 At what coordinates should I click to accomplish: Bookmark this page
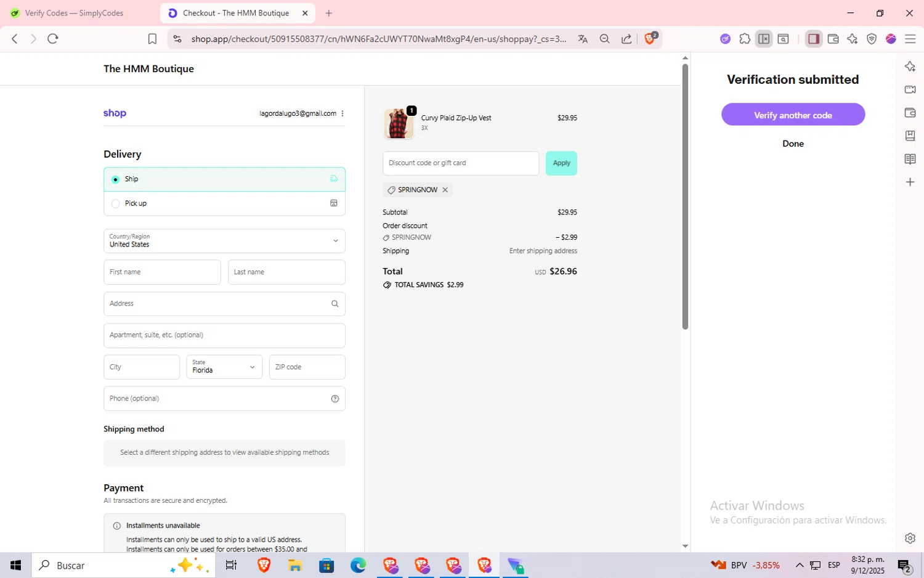pos(152,39)
